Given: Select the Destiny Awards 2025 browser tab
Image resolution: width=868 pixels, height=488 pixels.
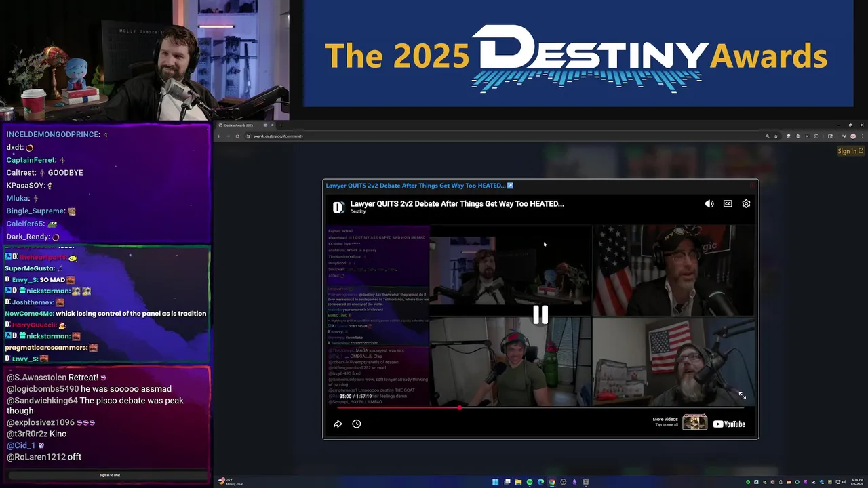Looking at the screenshot, I should pos(246,125).
